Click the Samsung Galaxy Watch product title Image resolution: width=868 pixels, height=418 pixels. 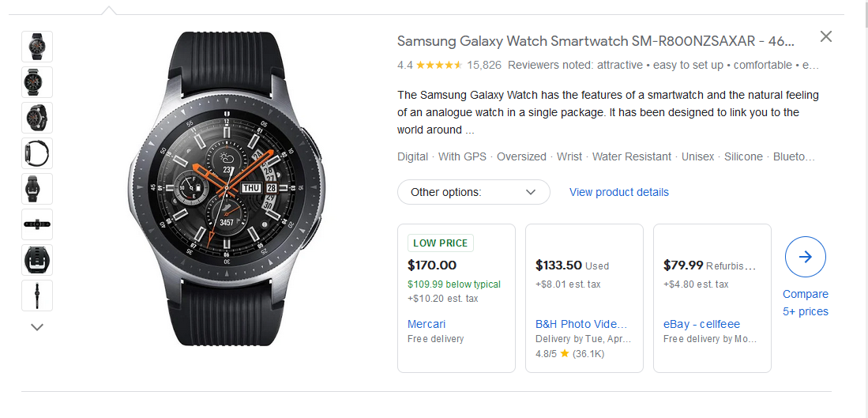(596, 41)
